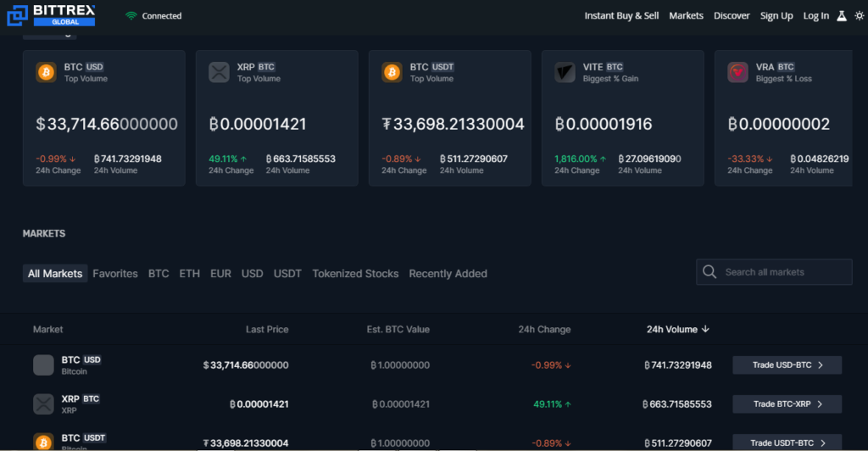Screen dimensions: 868x451
Task: Sort table by Last Price header
Action: point(267,329)
